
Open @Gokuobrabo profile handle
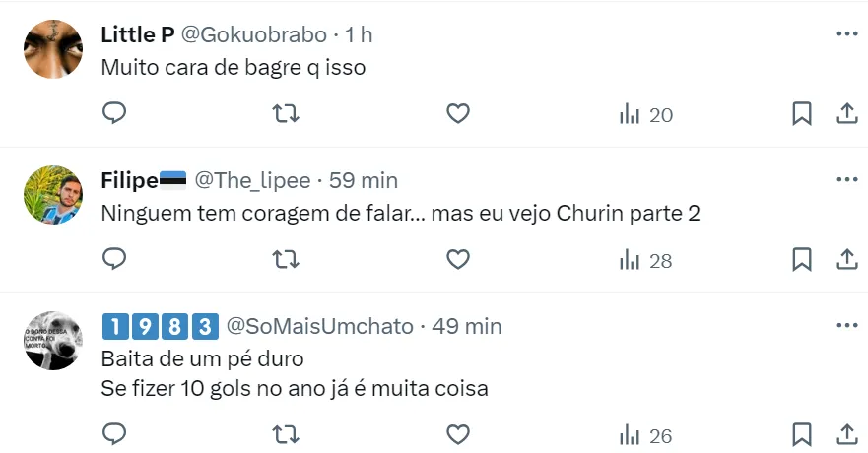coord(254,34)
